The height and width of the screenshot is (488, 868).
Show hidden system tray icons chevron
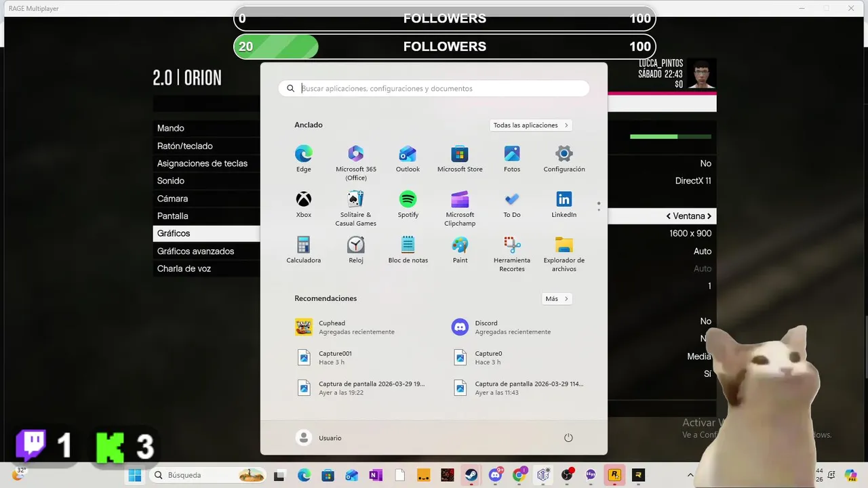point(690,475)
